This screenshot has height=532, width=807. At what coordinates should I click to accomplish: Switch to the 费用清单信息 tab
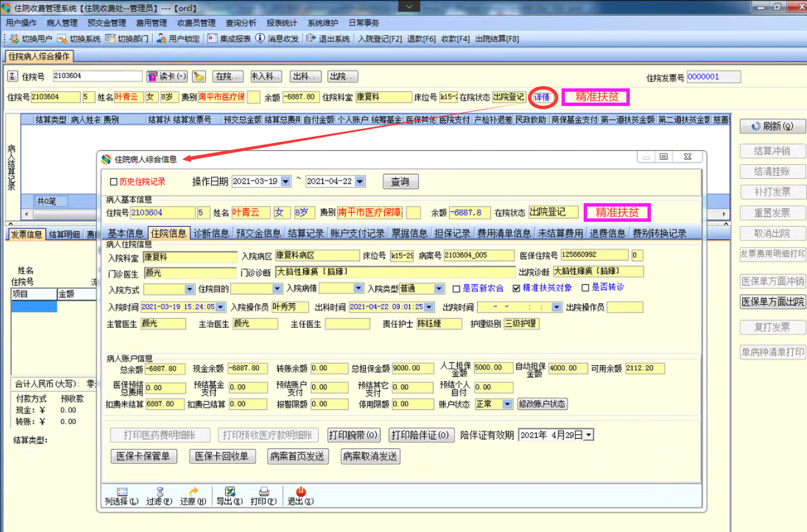coord(504,234)
